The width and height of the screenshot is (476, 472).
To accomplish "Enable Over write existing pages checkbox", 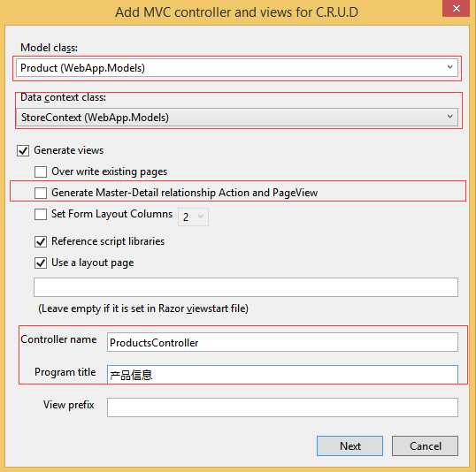I will [41, 171].
